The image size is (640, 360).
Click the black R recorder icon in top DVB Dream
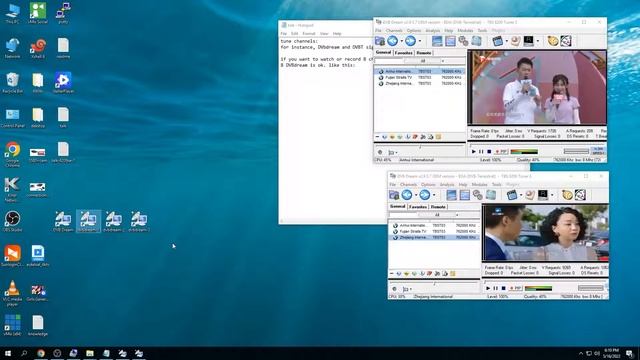(528, 41)
